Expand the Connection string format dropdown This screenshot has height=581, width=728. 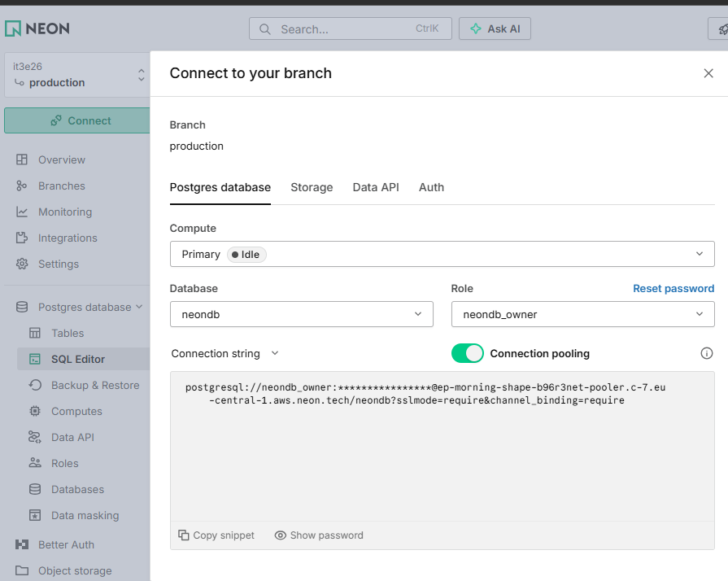pos(225,353)
